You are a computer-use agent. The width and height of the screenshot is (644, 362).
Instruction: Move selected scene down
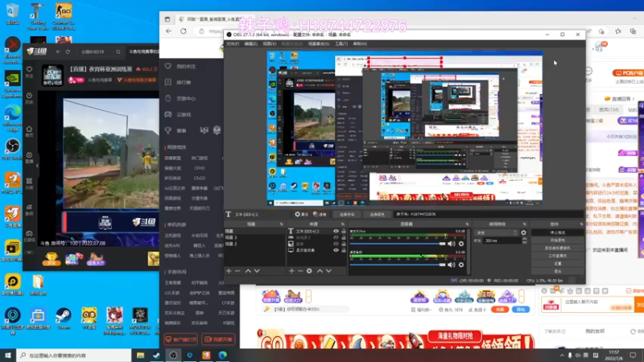point(257,271)
